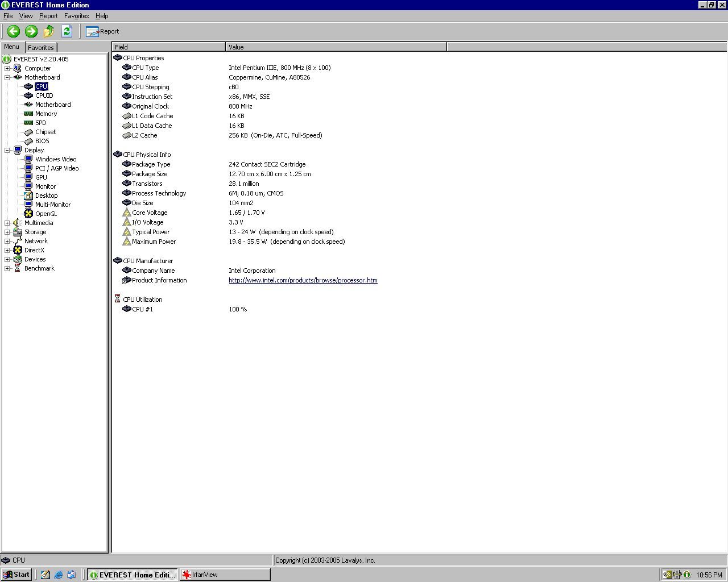Select the CPU tree icon under Motherboard

click(x=28, y=86)
